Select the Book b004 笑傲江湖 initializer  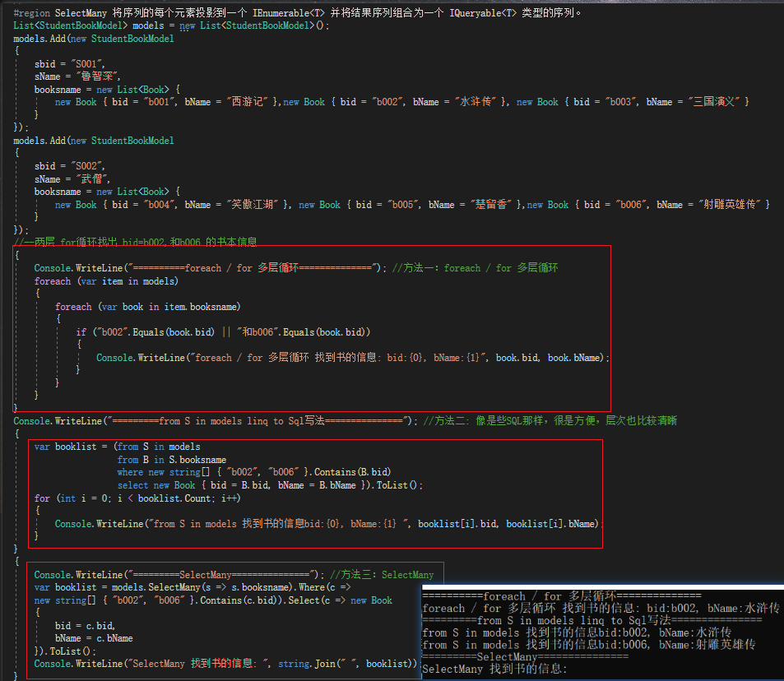[x=173, y=205]
